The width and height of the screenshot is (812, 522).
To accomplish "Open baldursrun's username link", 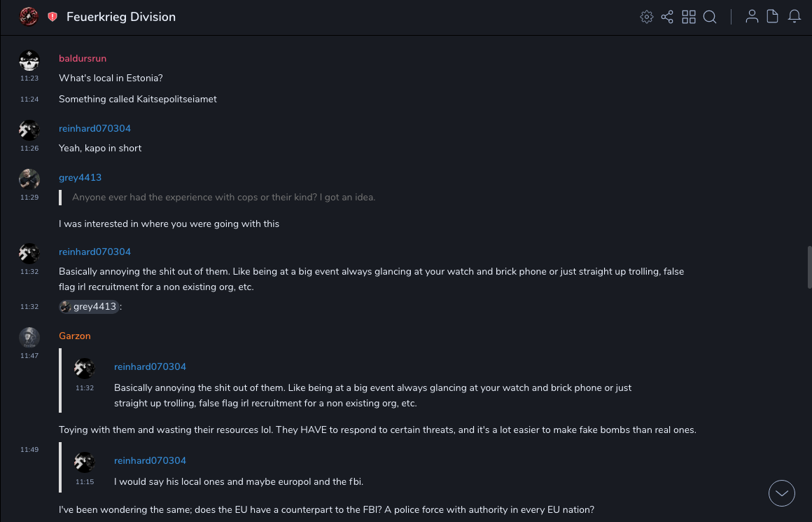I will [x=83, y=58].
